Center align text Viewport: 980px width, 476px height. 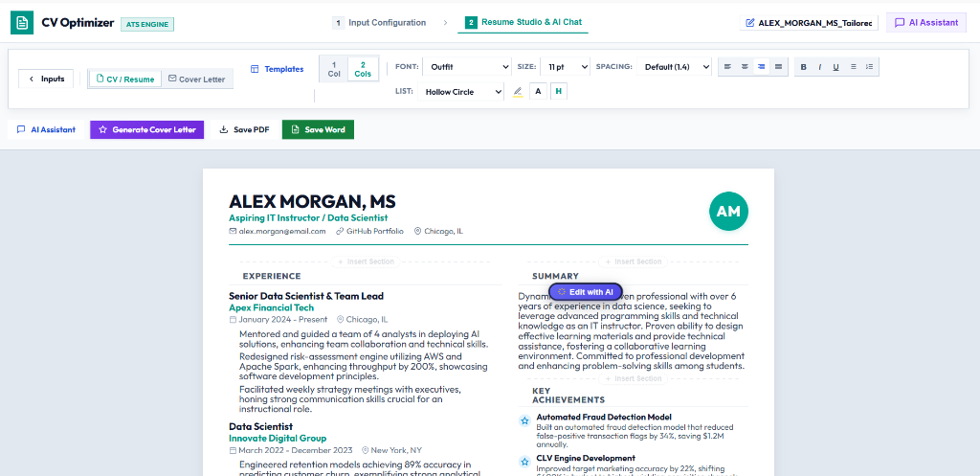coord(745,67)
